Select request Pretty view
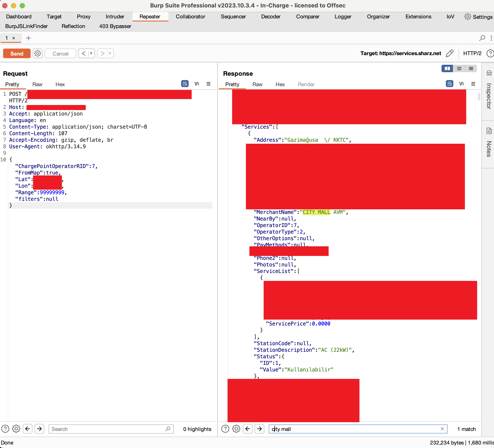494x448 pixels. point(12,84)
